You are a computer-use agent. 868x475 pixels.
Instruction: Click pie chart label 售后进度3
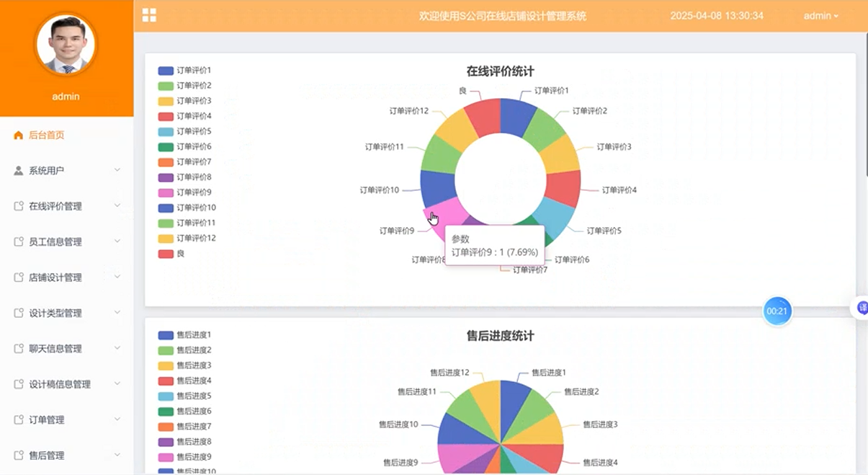(600, 425)
